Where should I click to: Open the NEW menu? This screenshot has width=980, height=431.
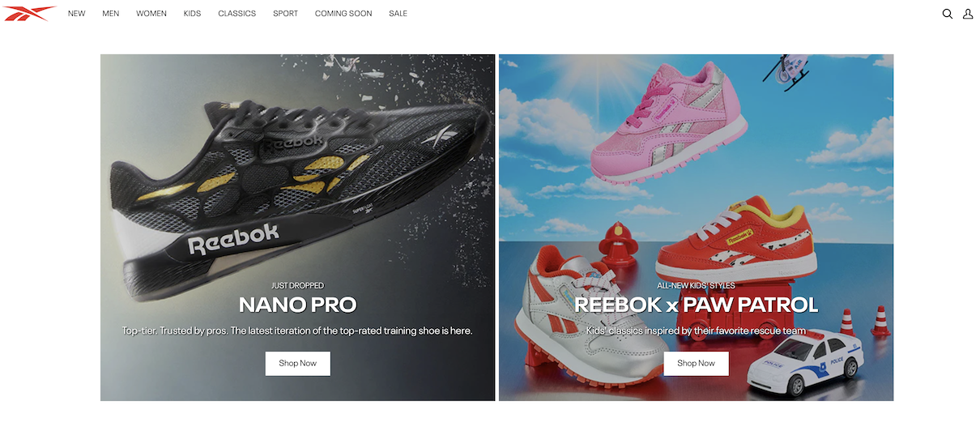point(77,14)
